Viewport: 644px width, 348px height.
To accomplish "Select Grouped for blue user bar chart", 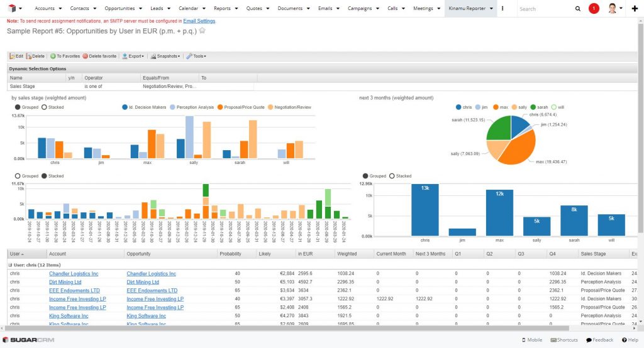I will (374, 176).
